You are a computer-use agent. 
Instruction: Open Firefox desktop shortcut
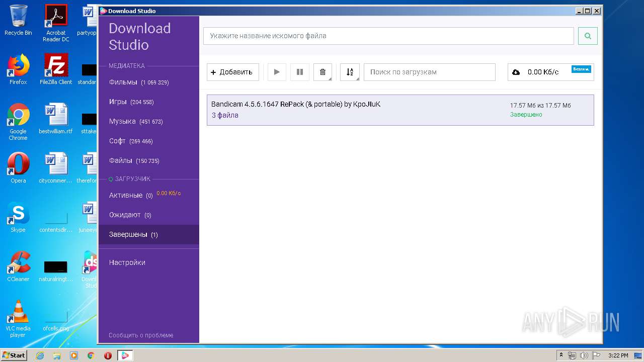pyautogui.click(x=18, y=69)
